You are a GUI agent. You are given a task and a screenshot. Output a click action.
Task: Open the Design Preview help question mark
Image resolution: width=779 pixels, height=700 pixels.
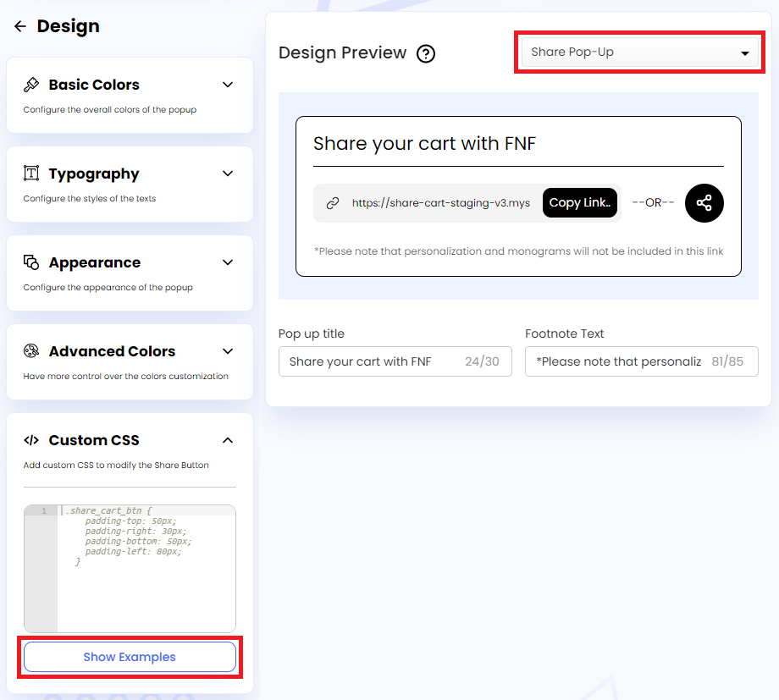[x=426, y=53]
